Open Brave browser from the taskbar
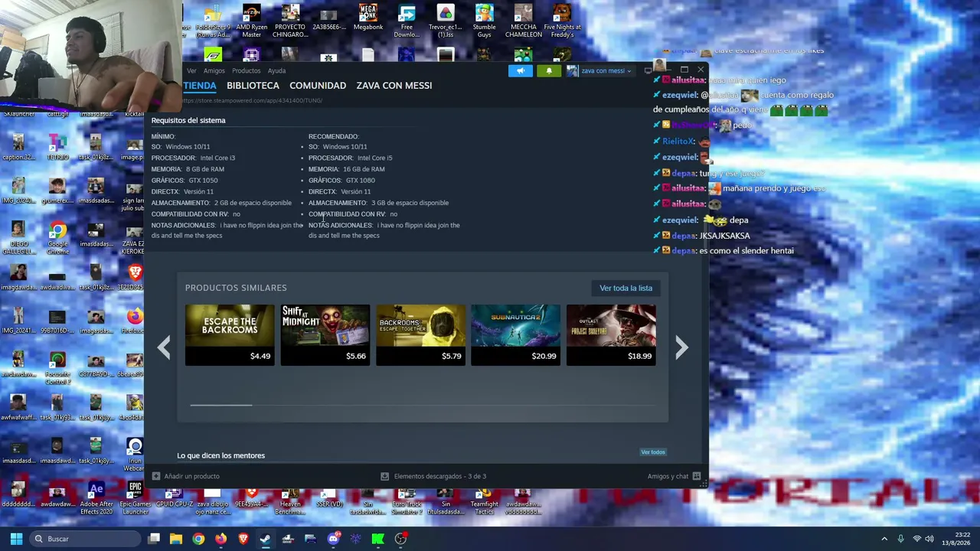The height and width of the screenshot is (551, 980). click(243, 539)
